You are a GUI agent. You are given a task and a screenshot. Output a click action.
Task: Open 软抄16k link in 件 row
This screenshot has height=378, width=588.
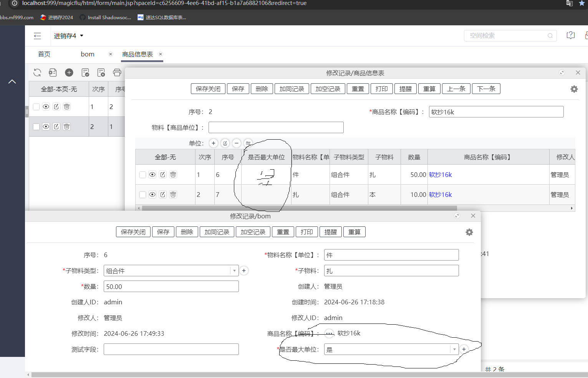(441, 175)
